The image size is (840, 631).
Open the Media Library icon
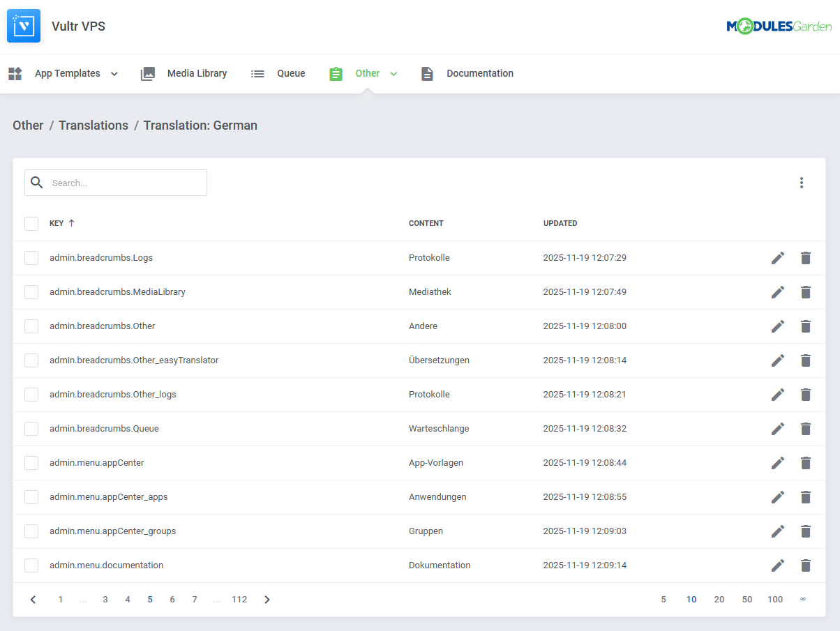(148, 73)
